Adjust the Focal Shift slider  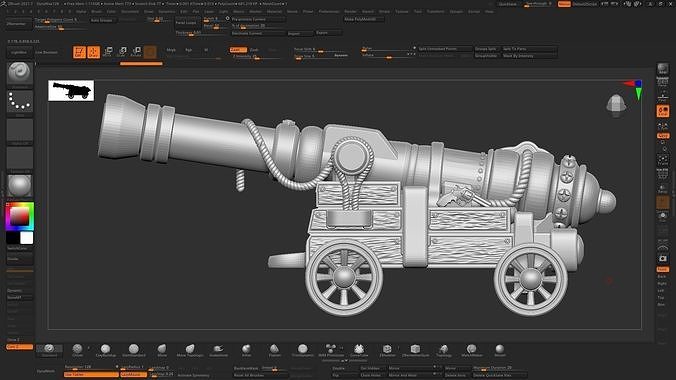[321, 49]
